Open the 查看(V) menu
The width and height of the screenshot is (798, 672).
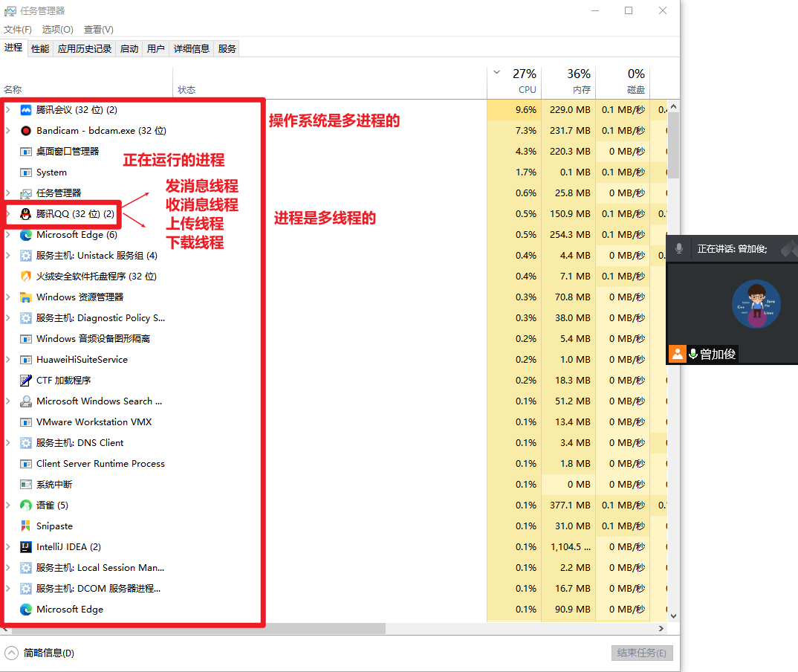(99, 30)
